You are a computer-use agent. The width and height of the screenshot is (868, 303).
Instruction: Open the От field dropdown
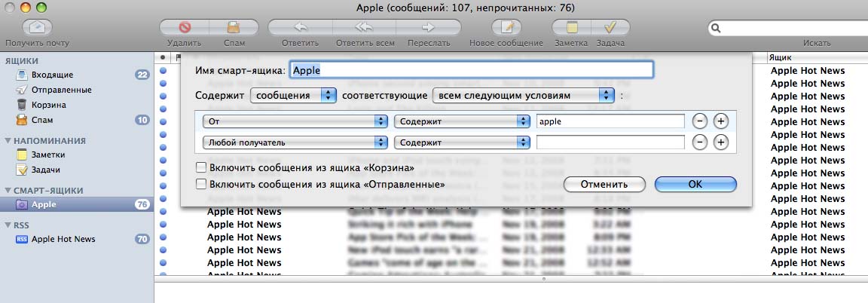(x=295, y=121)
